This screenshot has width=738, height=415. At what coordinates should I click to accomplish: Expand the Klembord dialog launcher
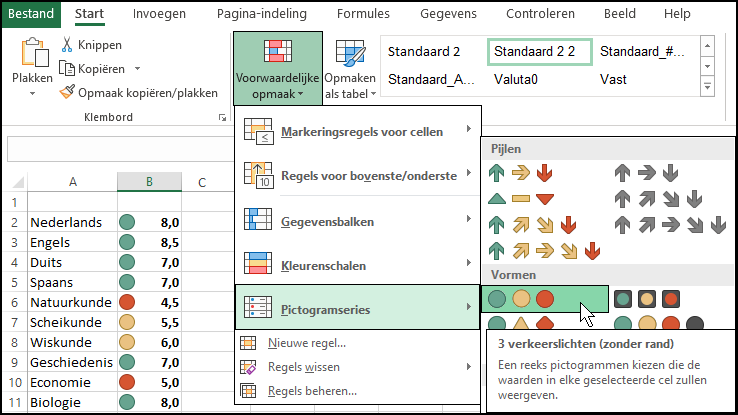point(221,118)
